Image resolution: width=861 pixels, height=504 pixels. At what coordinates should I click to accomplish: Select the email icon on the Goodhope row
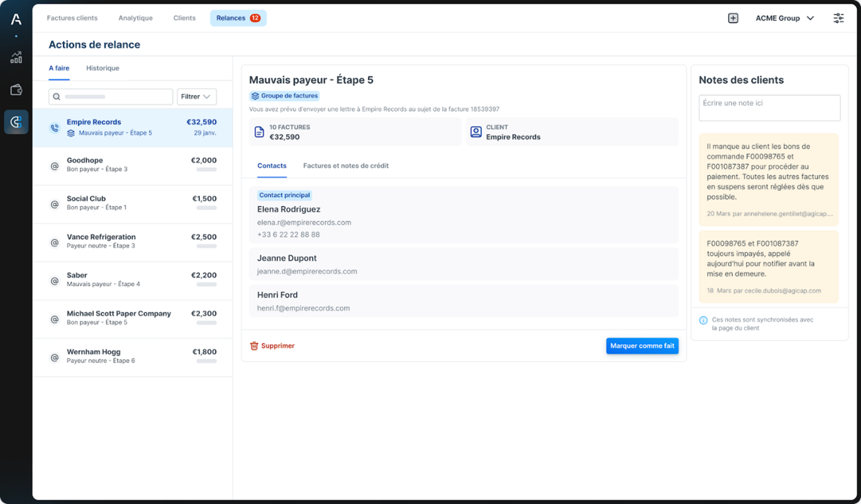(x=54, y=165)
